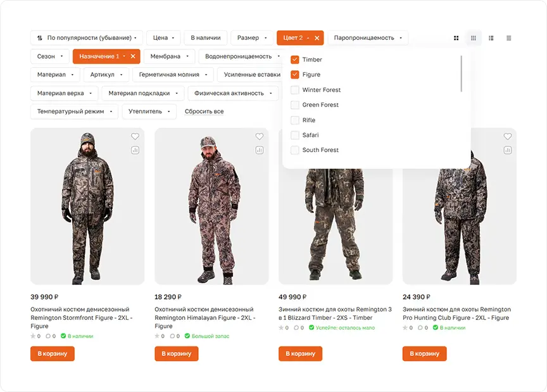
Task: Switch to compact list view
Action: 508,38
